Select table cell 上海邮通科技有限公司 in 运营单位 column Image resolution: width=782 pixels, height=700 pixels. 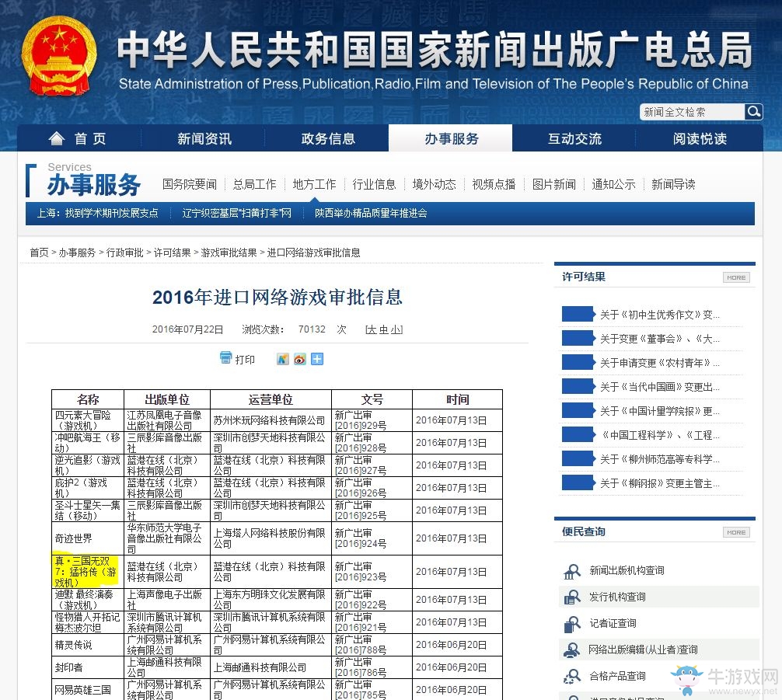[271, 667]
